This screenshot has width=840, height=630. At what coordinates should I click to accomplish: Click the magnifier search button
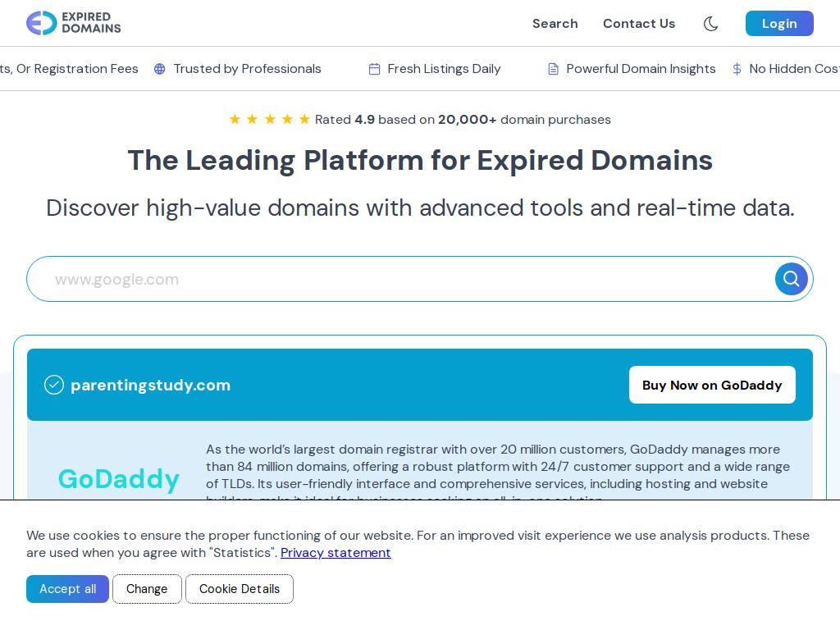(x=791, y=279)
